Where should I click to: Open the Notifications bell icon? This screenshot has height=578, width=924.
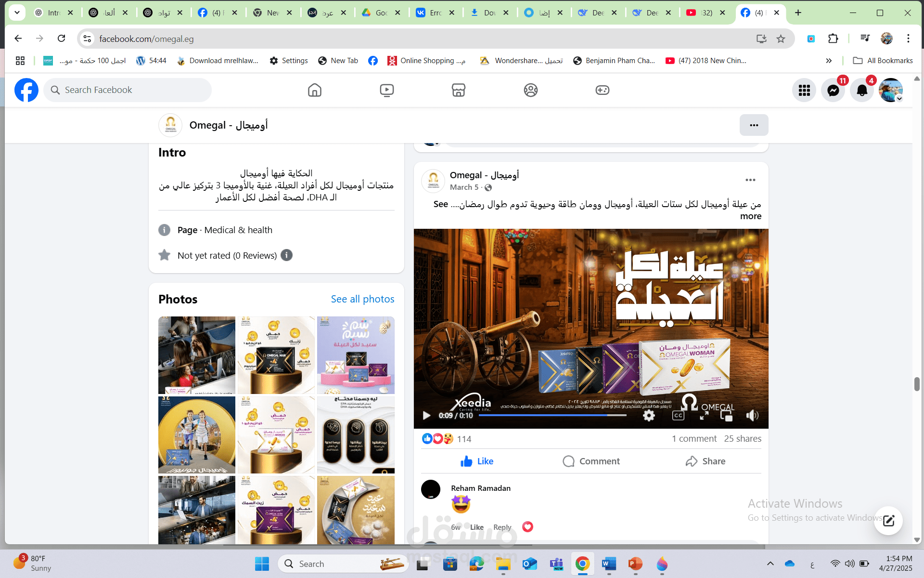[862, 90]
